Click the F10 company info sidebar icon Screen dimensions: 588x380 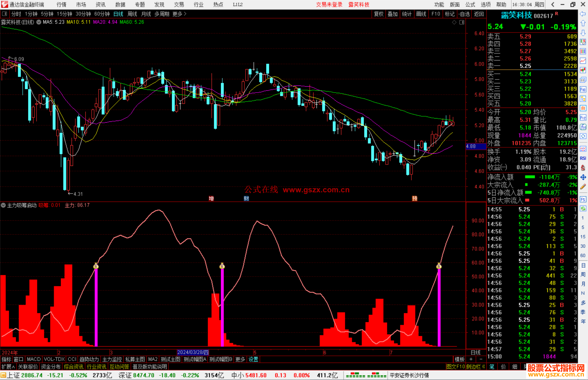point(583,89)
